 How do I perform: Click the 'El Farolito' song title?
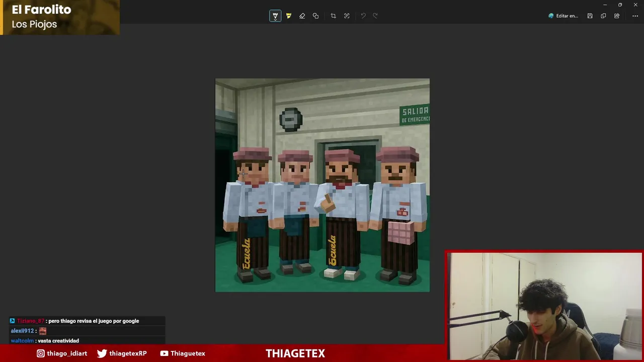41,10
